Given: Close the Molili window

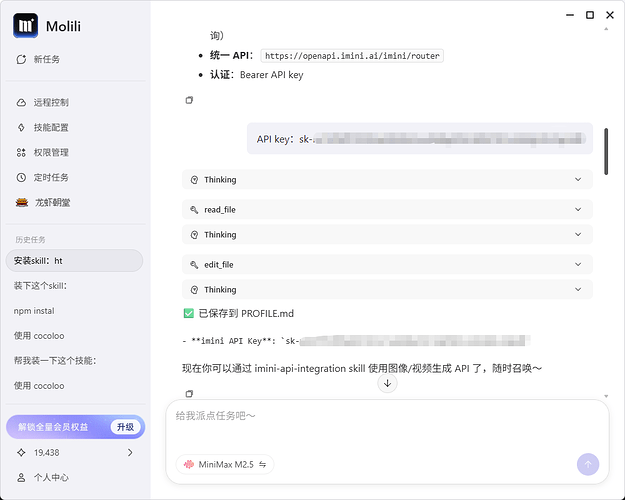Looking at the screenshot, I should coord(610,15).
